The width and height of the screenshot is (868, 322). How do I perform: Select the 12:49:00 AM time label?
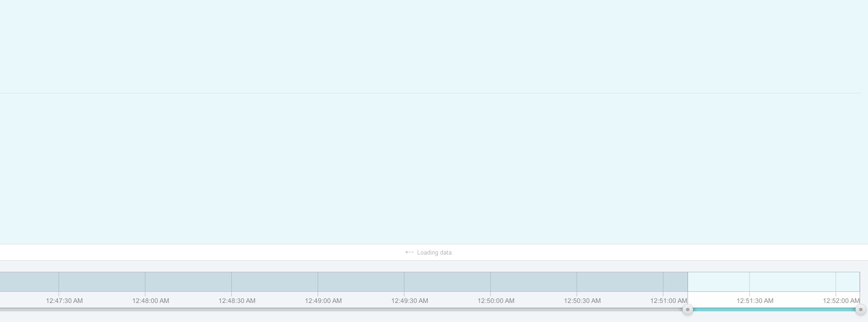[x=323, y=301]
